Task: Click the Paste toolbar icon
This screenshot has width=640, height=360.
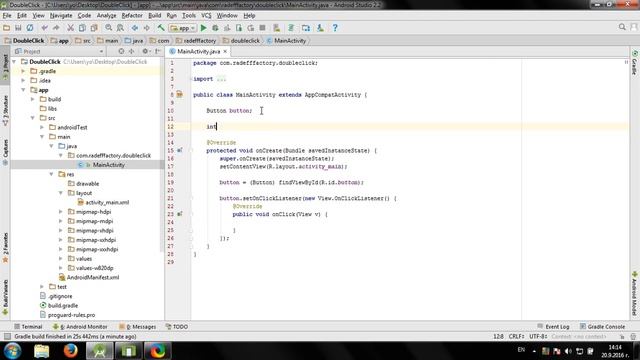Action: (94, 28)
